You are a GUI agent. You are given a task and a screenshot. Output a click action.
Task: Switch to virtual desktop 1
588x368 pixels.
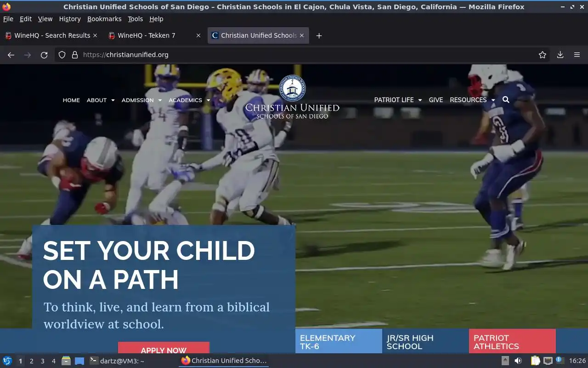pos(21,361)
